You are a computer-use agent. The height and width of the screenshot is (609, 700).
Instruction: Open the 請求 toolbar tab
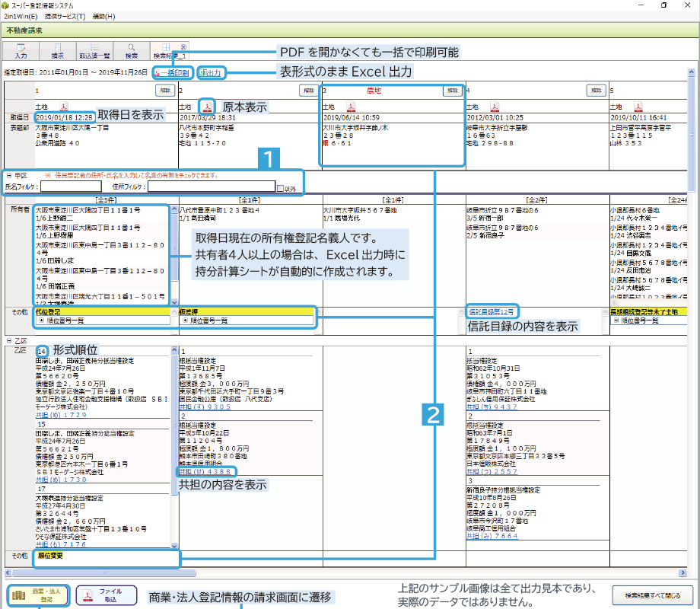point(57,51)
